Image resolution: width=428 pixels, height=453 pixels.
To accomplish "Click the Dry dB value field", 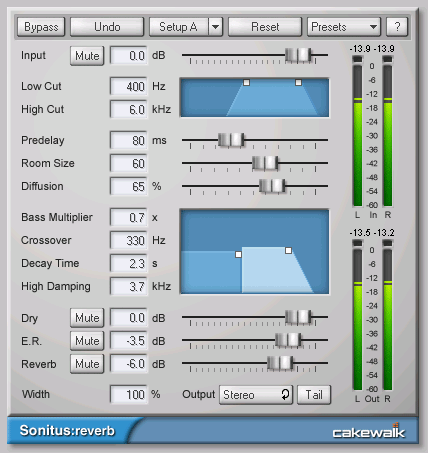I will [x=129, y=318].
